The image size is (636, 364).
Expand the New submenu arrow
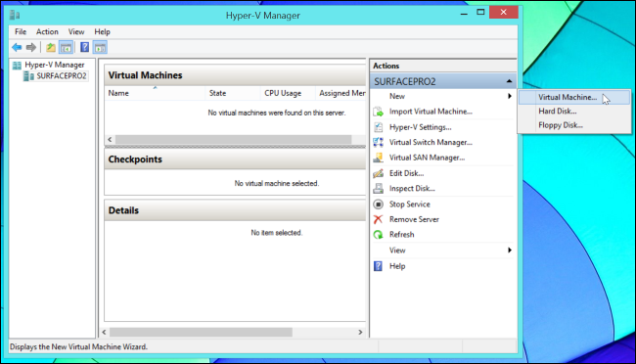point(510,96)
